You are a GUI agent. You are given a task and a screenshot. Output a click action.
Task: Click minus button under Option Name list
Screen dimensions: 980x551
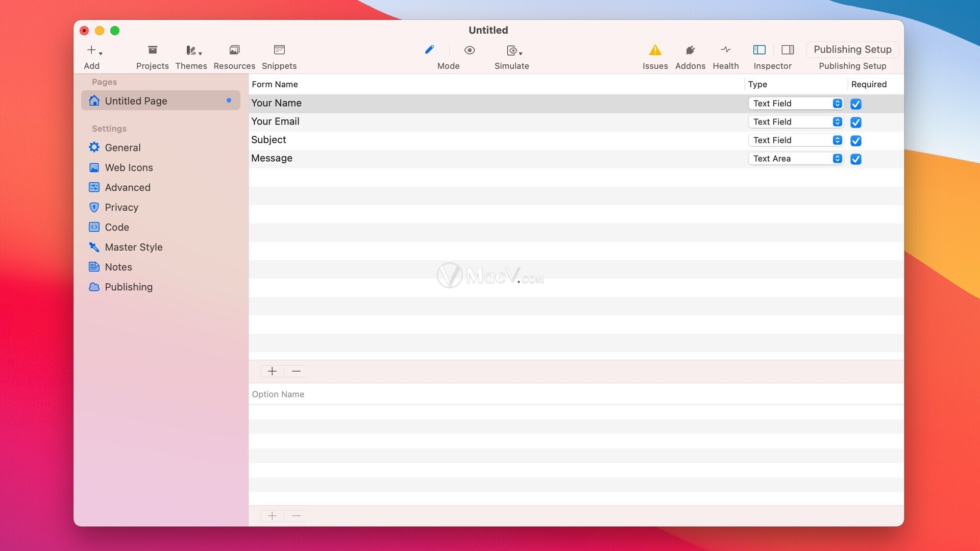pyautogui.click(x=296, y=516)
